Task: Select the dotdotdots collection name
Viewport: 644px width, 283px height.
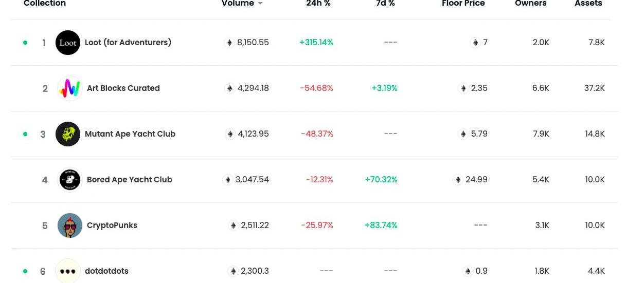Action: tap(106, 271)
